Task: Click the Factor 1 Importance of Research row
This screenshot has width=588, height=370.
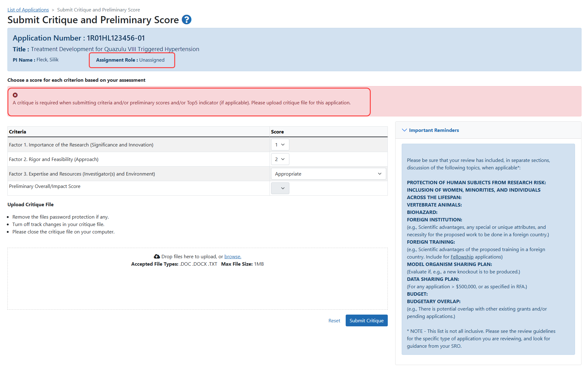Action: click(x=197, y=145)
